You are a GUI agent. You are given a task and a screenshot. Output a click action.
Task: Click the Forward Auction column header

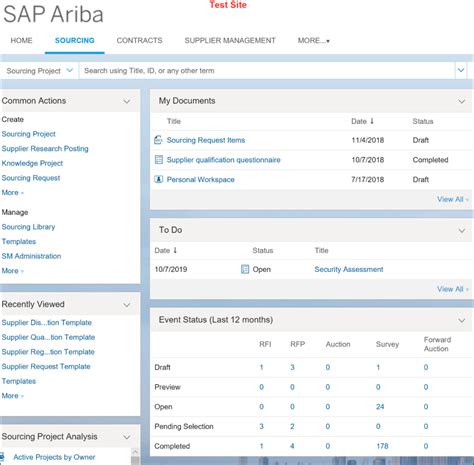click(x=437, y=344)
